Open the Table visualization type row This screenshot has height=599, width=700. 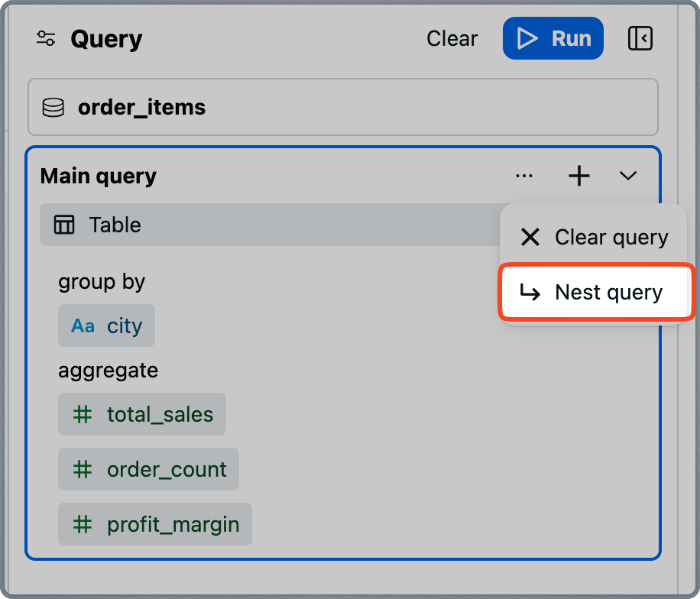point(267,225)
